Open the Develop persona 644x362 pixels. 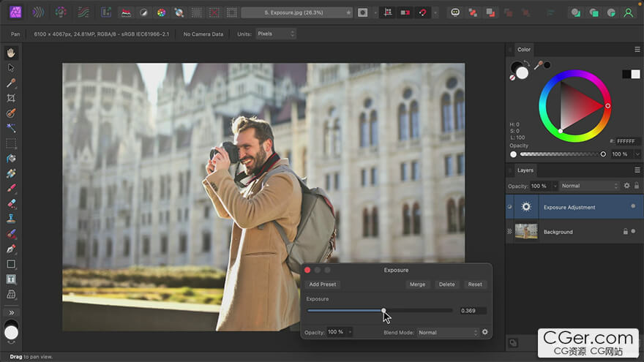pyautogui.click(x=61, y=12)
